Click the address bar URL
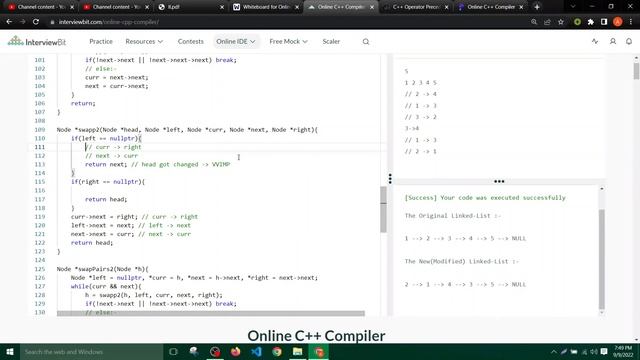The image size is (640, 360). pos(109,22)
